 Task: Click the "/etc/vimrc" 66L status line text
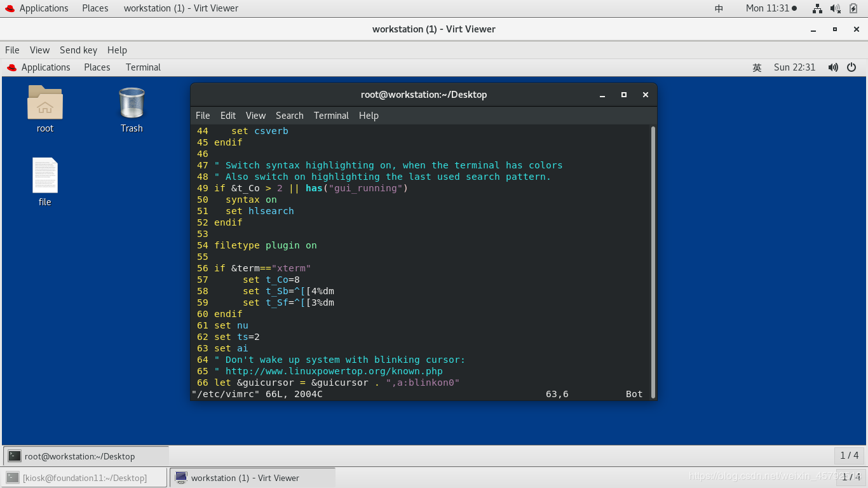tap(257, 394)
